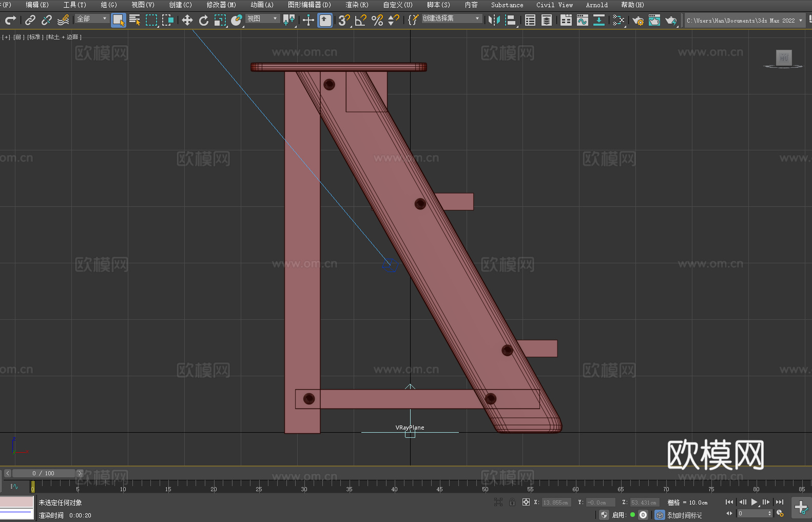The image size is (812, 522).
Task: Open the 渲染(R) menu
Action: pyautogui.click(x=357, y=5)
